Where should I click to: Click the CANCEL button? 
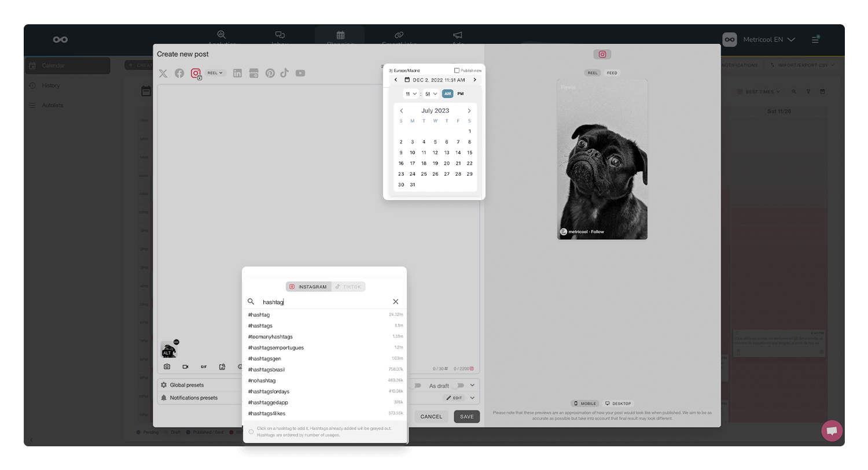tap(431, 416)
